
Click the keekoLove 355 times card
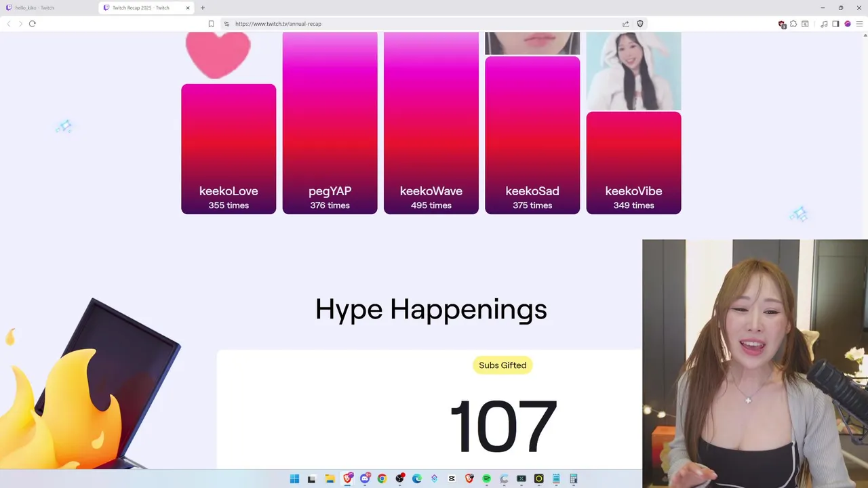point(229,149)
